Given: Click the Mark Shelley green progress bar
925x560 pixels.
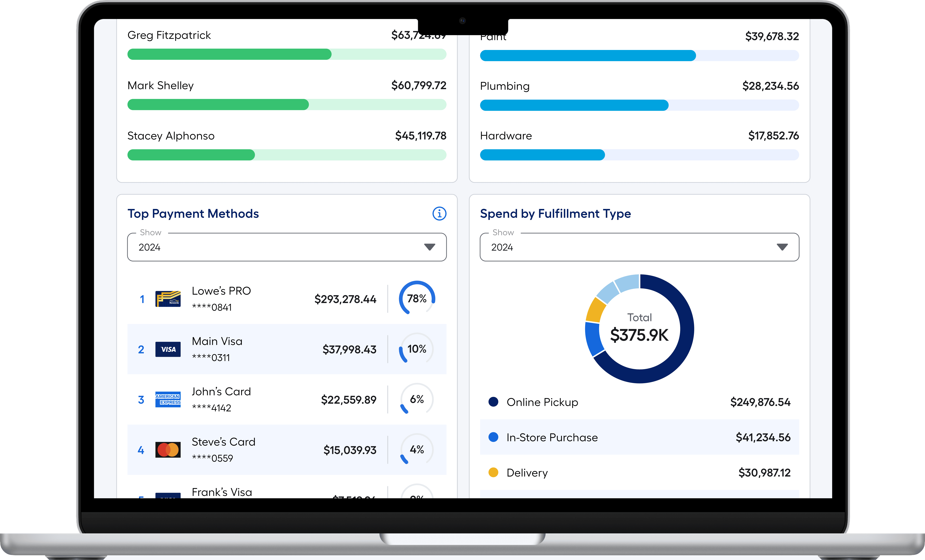Looking at the screenshot, I should tap(218, 105).
